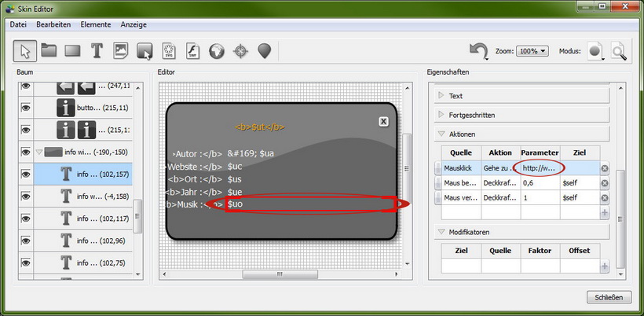Select the globe map tool
644x316 pixels.
coord(217,51)
